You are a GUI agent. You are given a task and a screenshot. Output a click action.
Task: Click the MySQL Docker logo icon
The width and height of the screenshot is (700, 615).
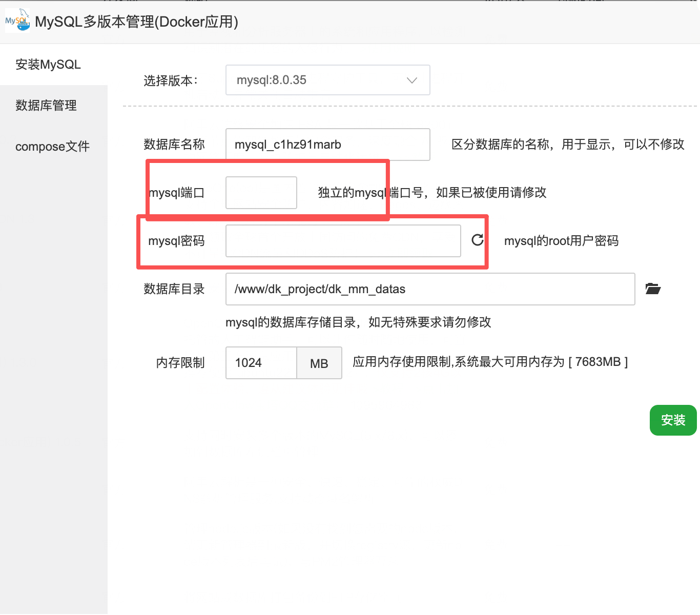click(x=17, y=21)
